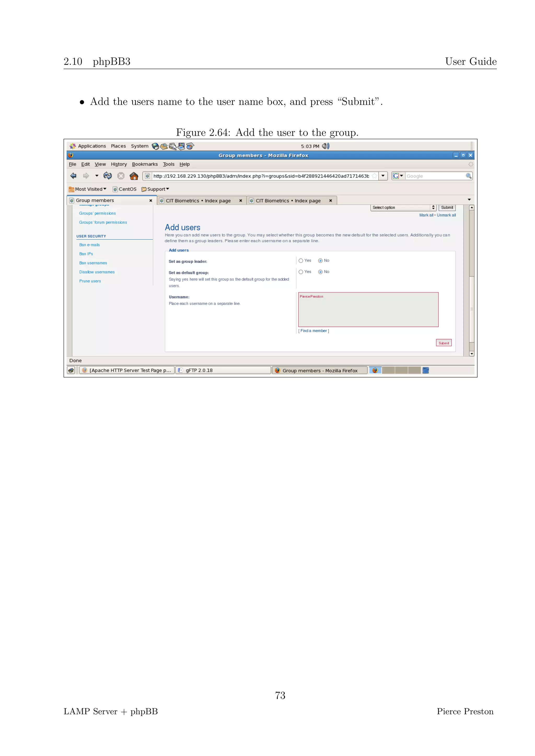Click the site identity icon in the address bar
Image resolution: width=535 pixels, height=756 pixels.
(x=147, y=176)
